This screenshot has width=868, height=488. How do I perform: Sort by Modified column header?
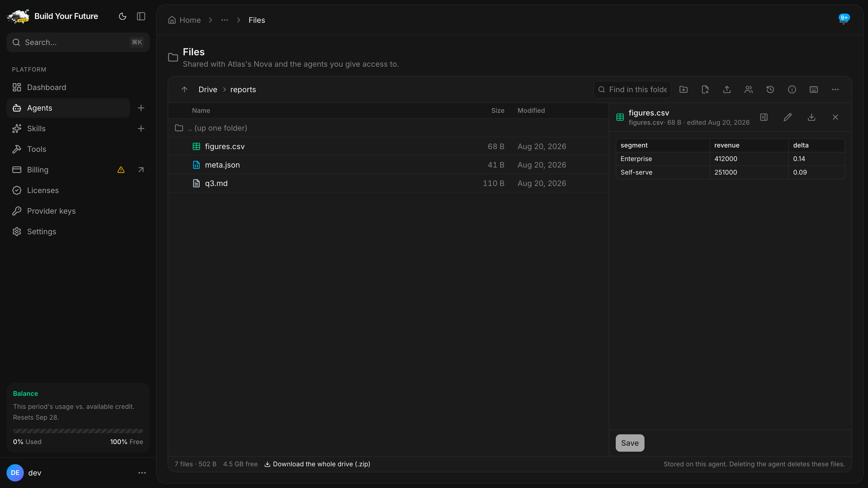tap(531, 110)
